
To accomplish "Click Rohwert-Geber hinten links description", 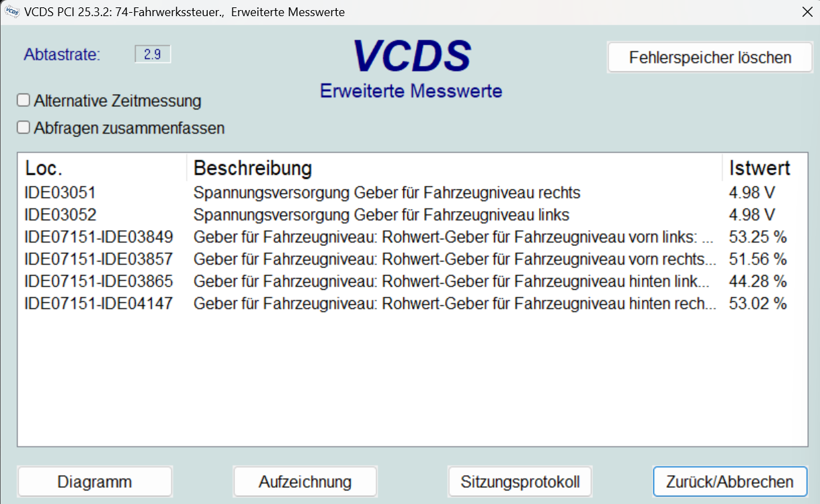I will tap(452, 282).
